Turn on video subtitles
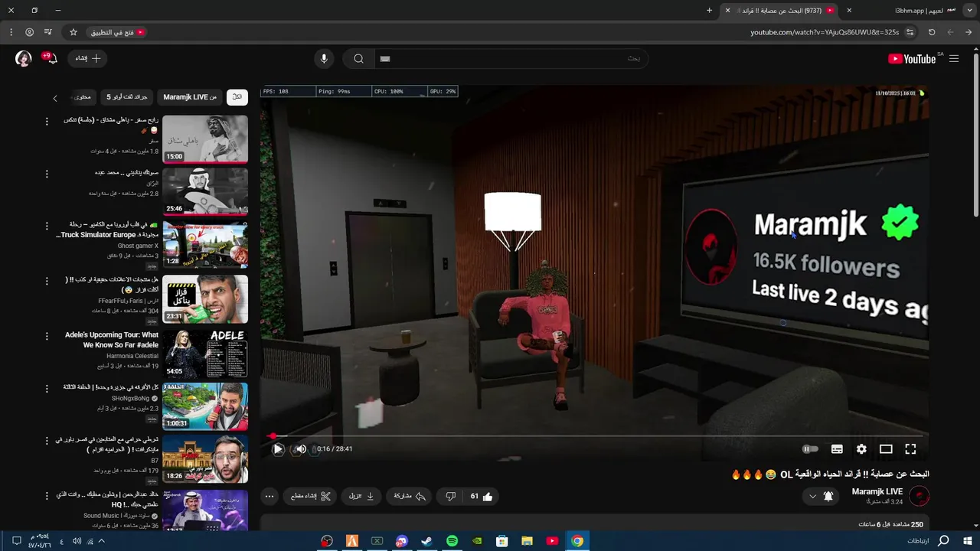Viewport: 980px width, 551px height. [x=837, y=449]
